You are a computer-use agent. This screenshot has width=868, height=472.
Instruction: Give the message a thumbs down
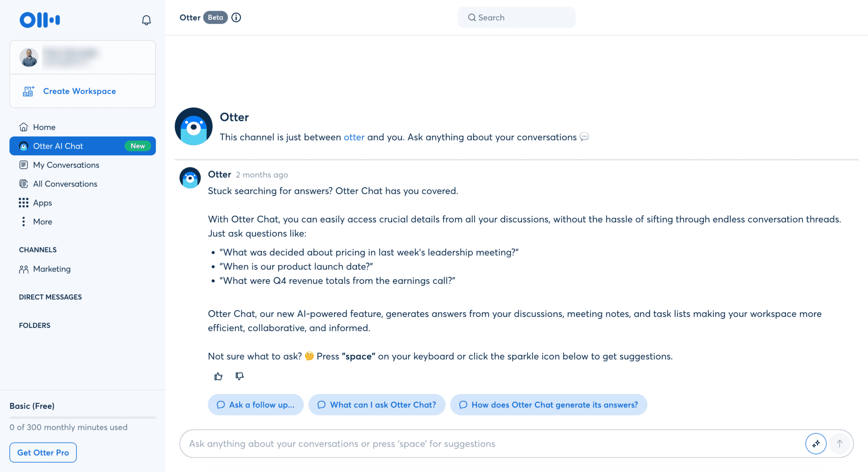(239, 376)
